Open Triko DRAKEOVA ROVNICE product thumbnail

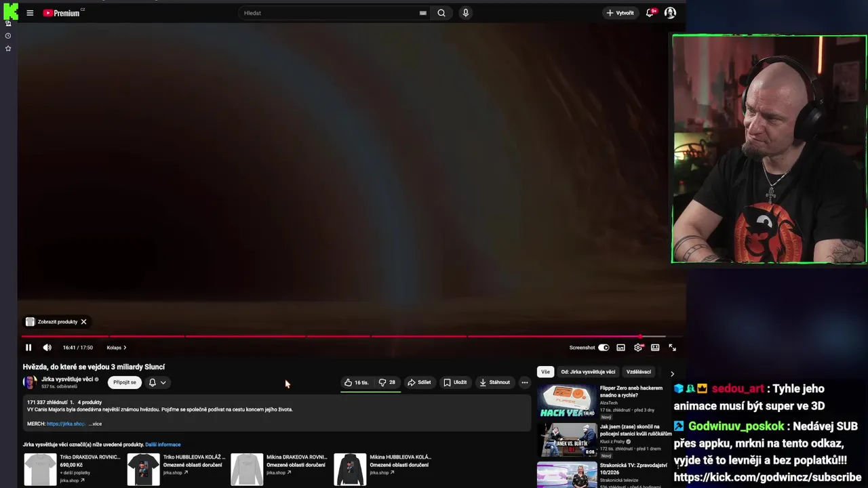click(x=41, y=470)
